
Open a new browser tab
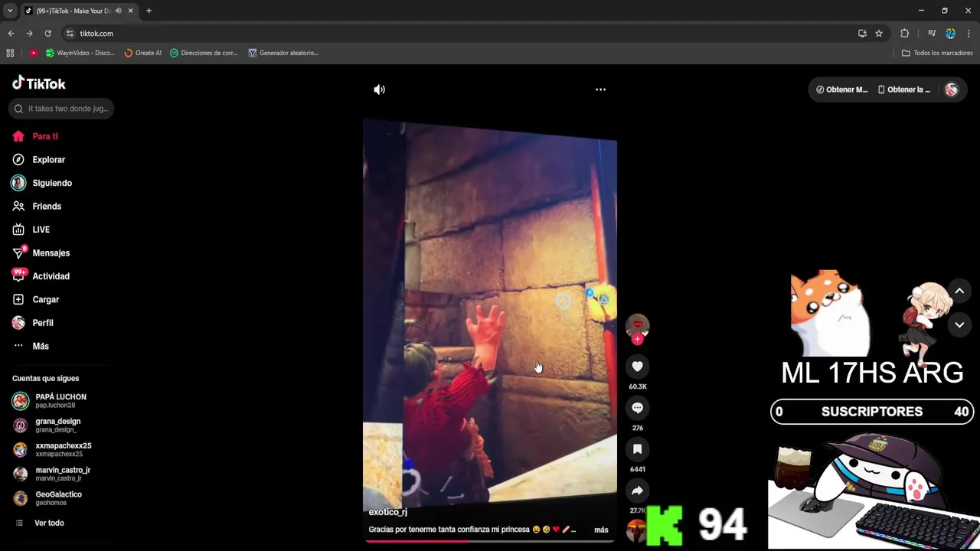(x=149, y=11)
